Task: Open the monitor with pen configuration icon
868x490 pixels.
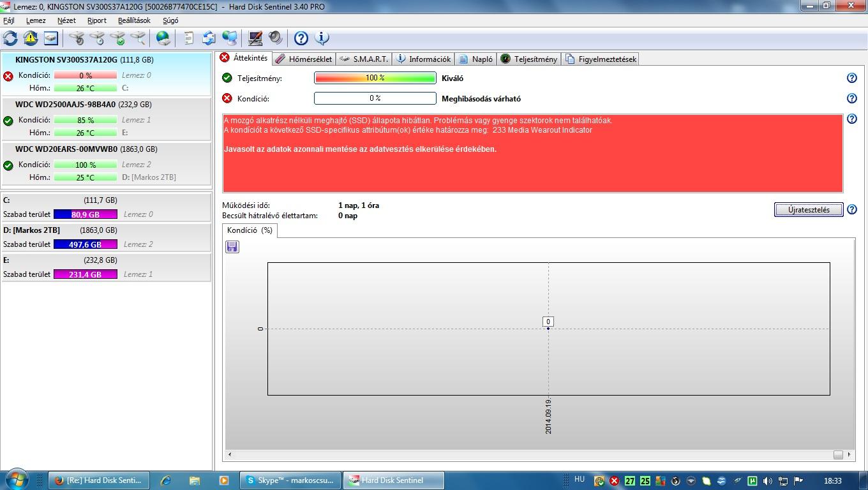Action: (x=255, y=38)
